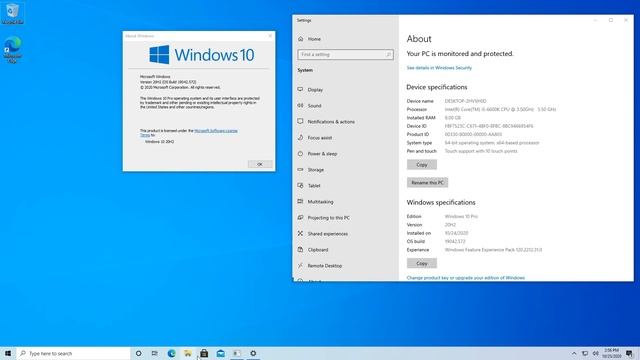Show hidden system tray icons
Screen dimensions: 640x360
(574, 353)
